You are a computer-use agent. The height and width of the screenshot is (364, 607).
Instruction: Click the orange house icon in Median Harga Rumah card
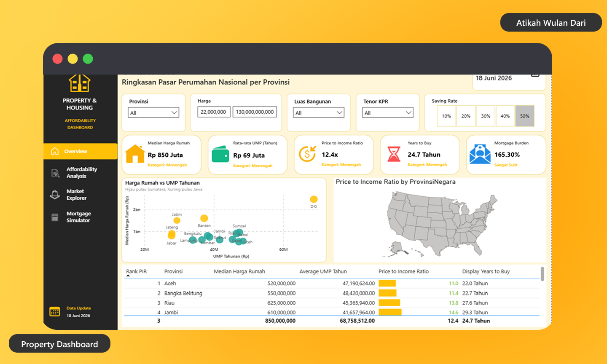[x=135, y=154]
